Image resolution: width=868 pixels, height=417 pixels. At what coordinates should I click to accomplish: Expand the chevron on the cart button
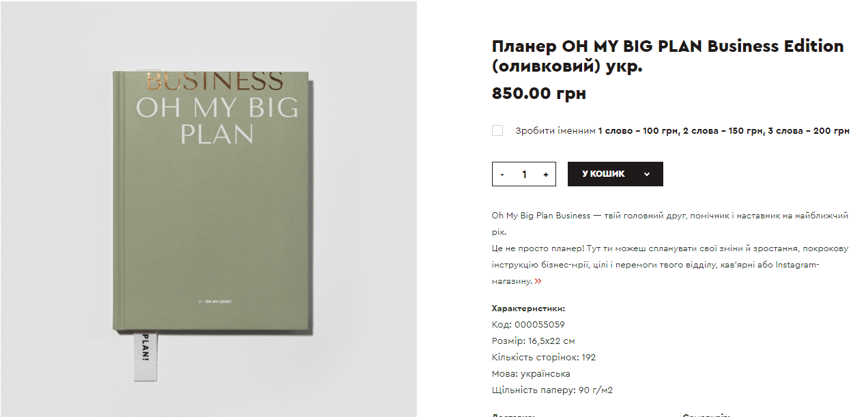(647, 174)
